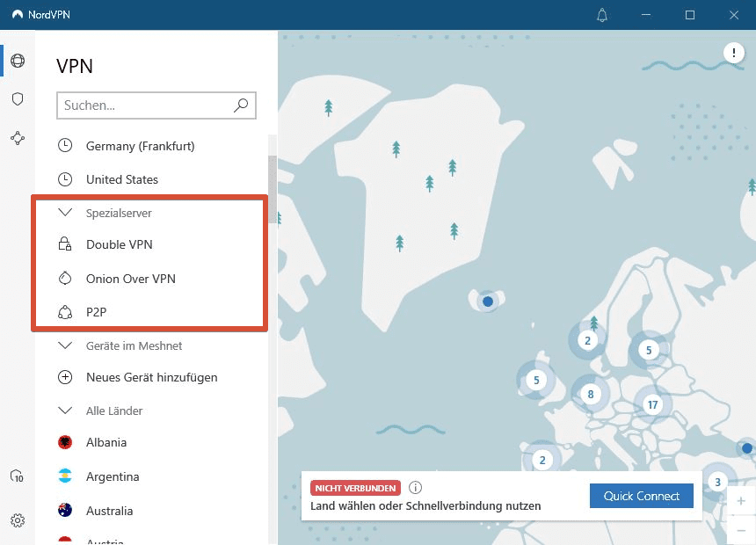Select the map cluster labeled 17
Image resolution: width=756 pixels, height=545 pixels.
pyautogui.click(x=652, y=404)
